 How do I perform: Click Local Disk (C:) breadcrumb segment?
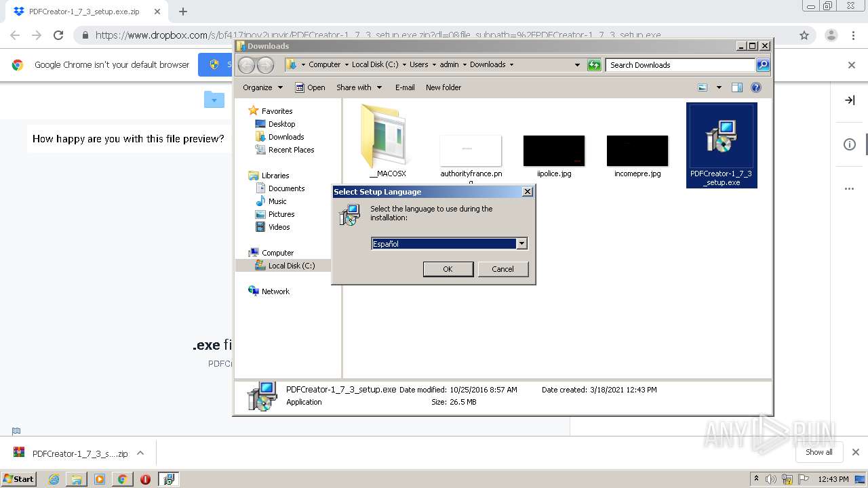coord(375,65)
